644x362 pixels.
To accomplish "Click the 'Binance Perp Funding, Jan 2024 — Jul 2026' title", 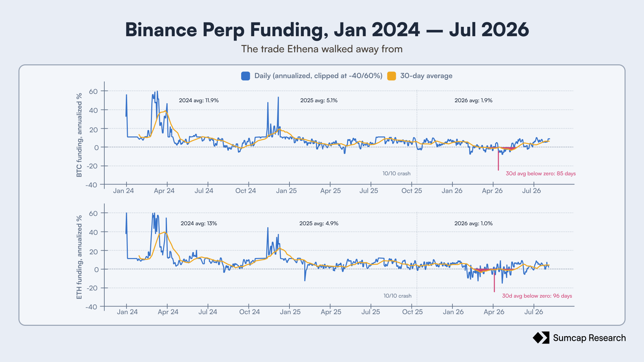I will [x=327, y=29].
